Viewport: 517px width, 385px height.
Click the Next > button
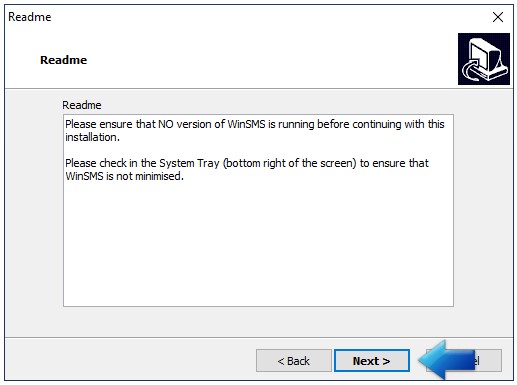coord(372,361)
